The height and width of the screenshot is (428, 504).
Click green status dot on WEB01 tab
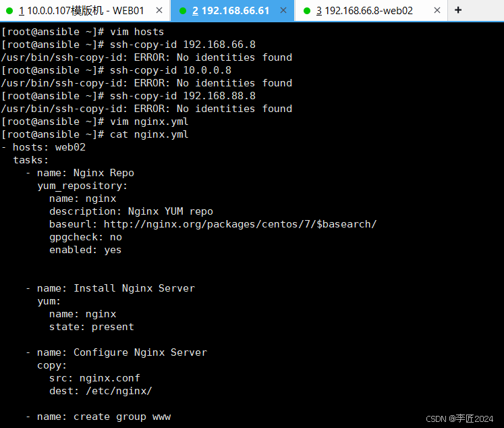(9, 11)
